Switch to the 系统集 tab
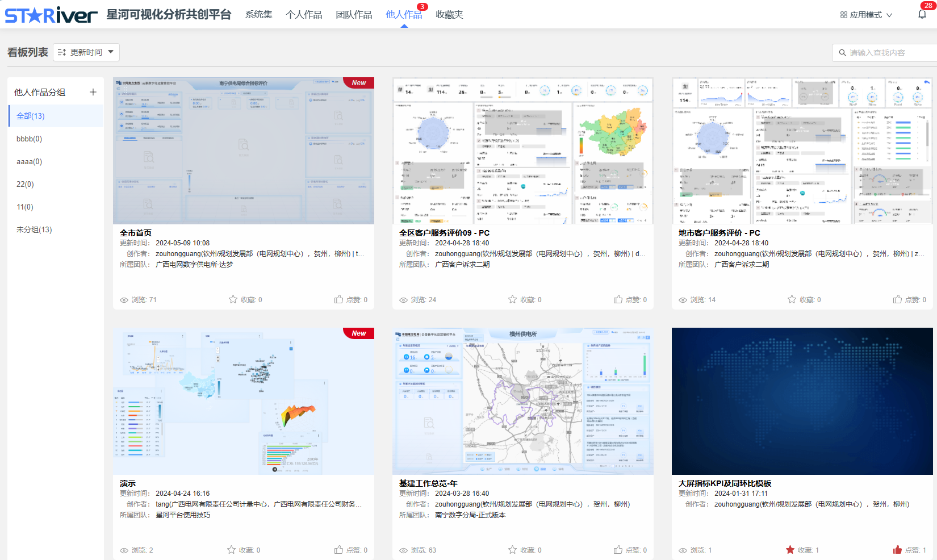The image size is (937, 560). click(x=259, y=15)
